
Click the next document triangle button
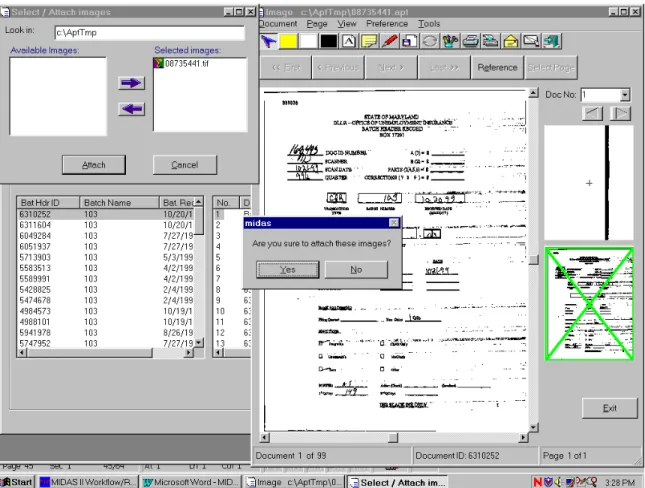620,113
